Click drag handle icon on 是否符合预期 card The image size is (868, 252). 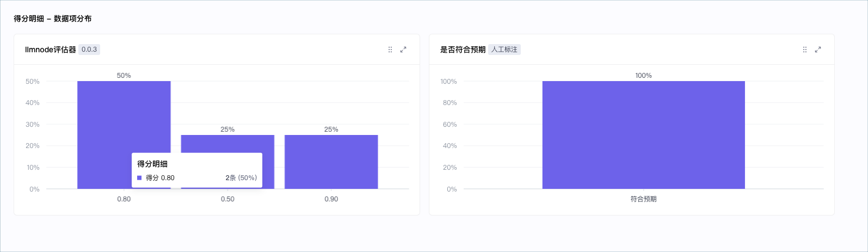click(x=805, y=50)
